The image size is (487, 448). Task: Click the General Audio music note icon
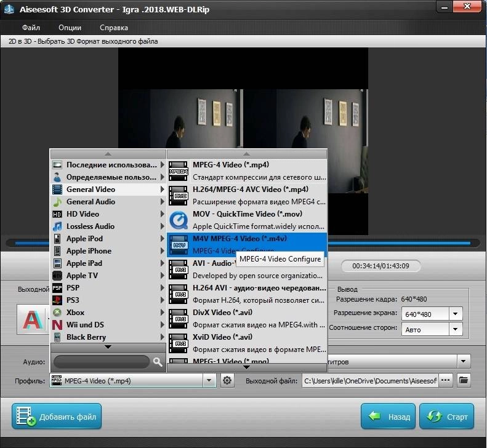[x=57, y=202]
